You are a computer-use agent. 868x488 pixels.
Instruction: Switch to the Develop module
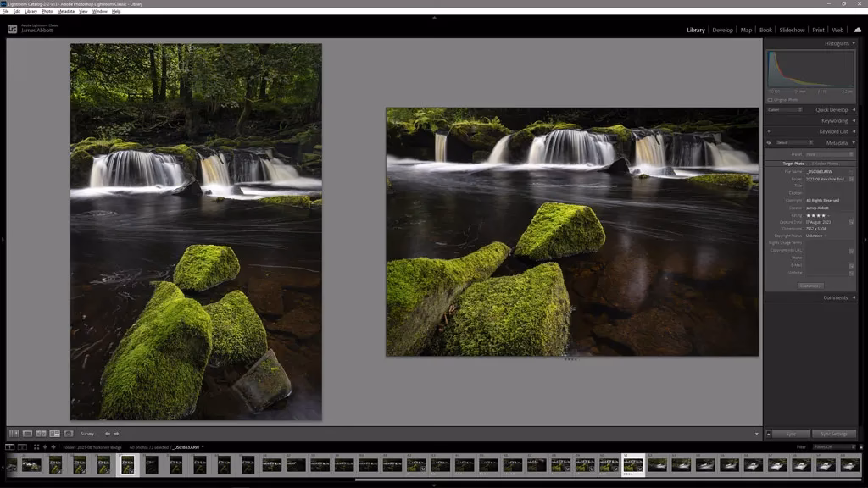coord(721,30)
